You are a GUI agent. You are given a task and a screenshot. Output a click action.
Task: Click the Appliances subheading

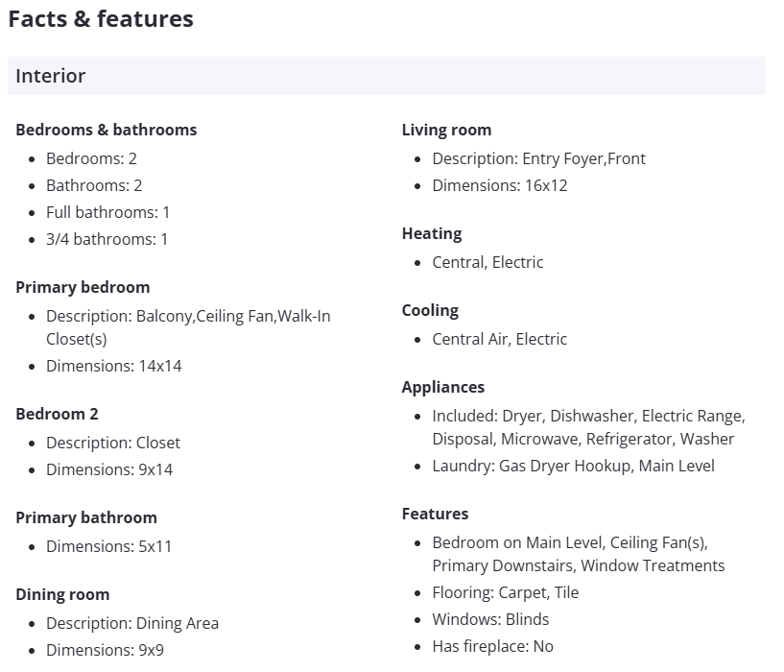pyautogui.click(x=443, y=387)
